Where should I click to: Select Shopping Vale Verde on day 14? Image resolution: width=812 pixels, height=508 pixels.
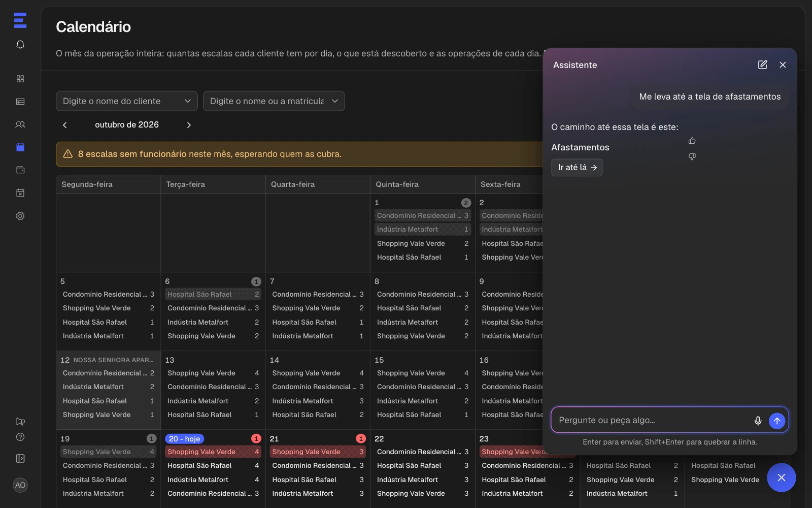[318, 373]
